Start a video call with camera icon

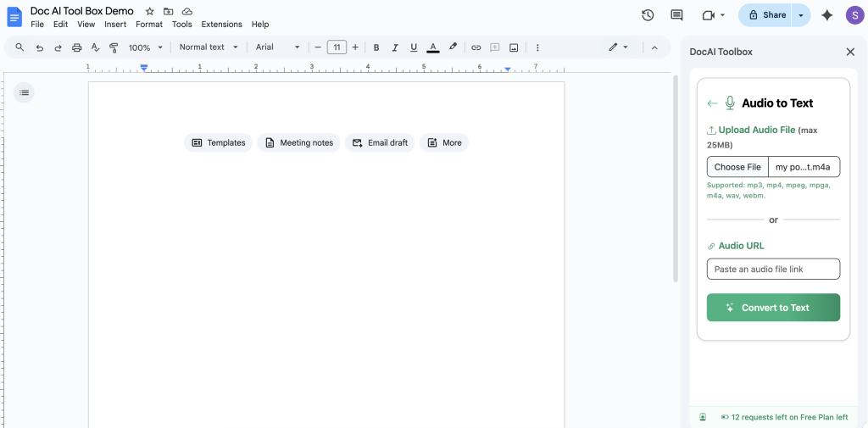pyautogui.click(x=709, y=15)
